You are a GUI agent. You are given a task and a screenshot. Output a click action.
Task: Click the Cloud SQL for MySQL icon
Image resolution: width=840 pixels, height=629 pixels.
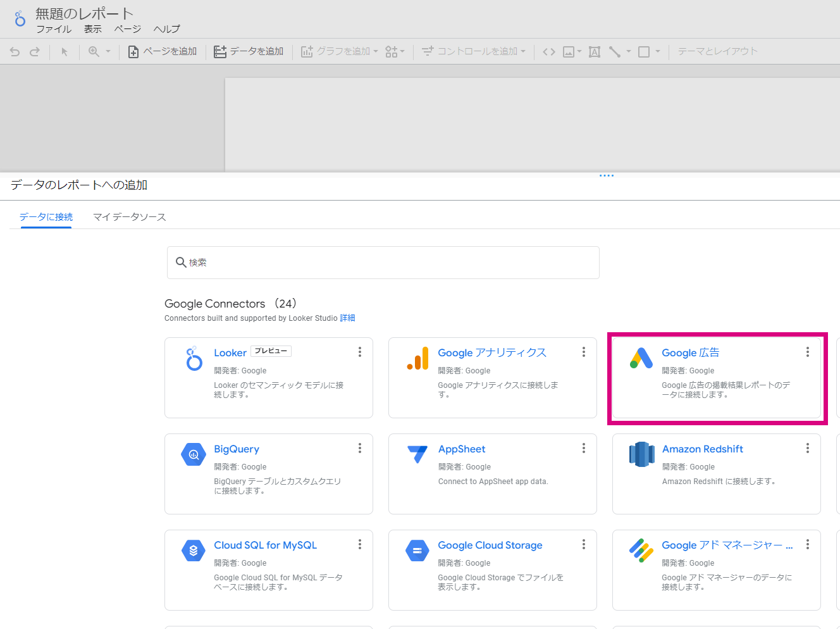[194, 551]
